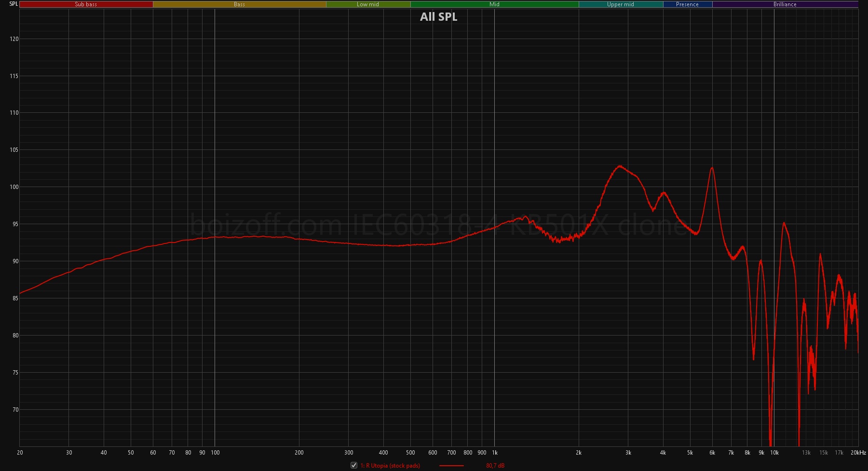Select the Mid band header
This screenshot has height=471, width=868.
494,4
